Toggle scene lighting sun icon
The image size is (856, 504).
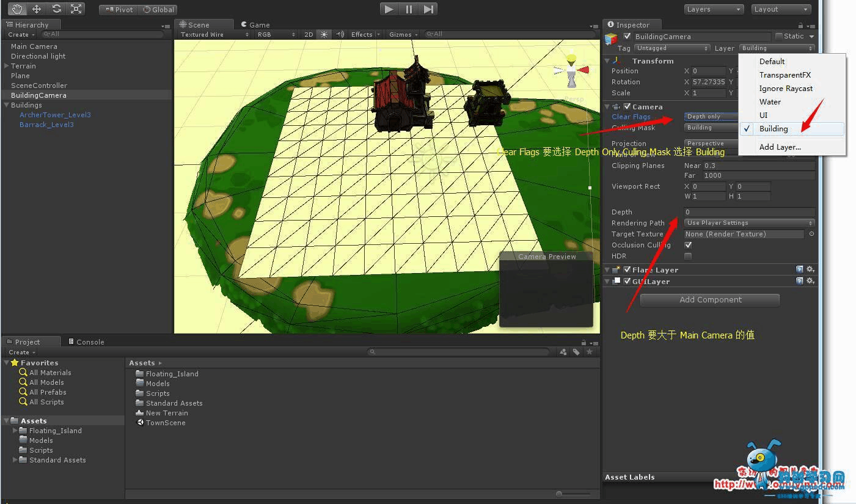coord(324,35)
